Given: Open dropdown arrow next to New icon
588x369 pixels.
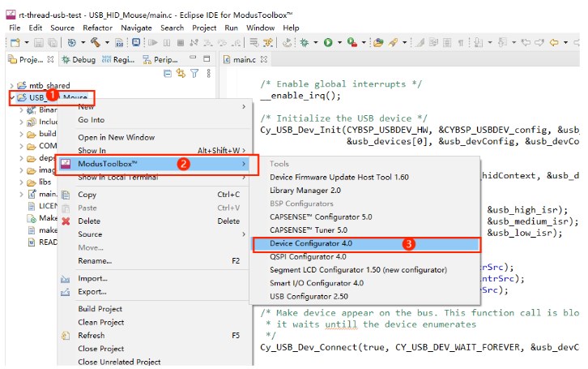Looking at the screenshot, I should 27,42.
